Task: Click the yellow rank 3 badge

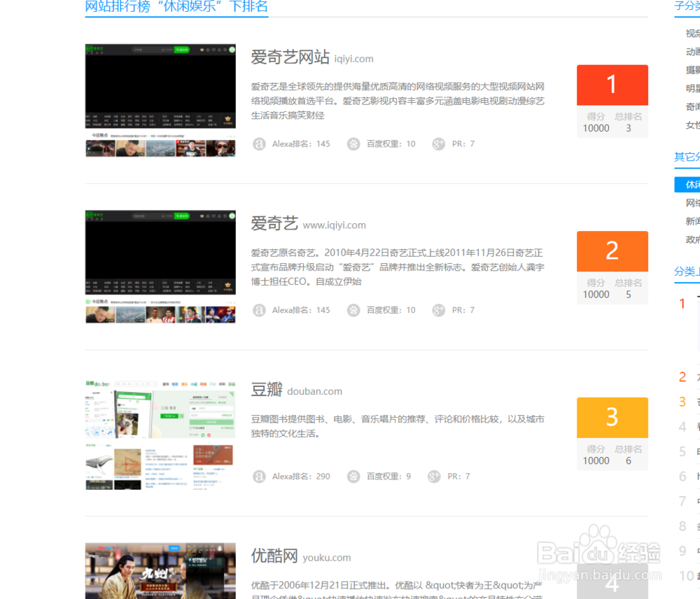Action: 612,417
